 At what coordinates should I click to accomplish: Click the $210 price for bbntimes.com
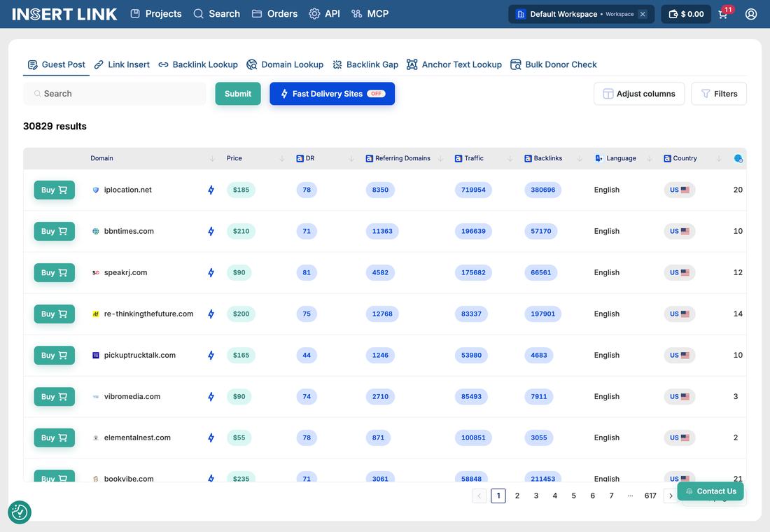[241, 231]
